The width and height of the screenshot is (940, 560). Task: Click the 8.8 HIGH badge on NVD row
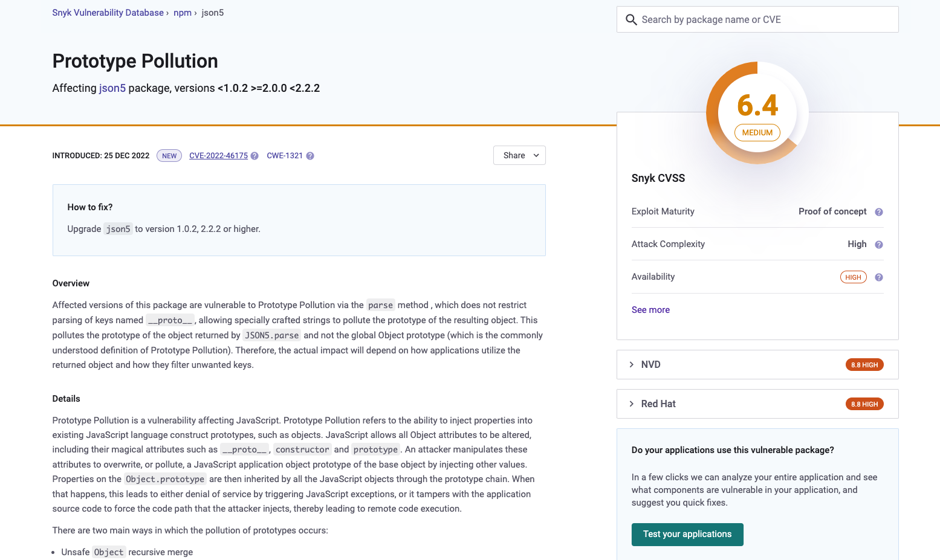(x=864, y=364)
